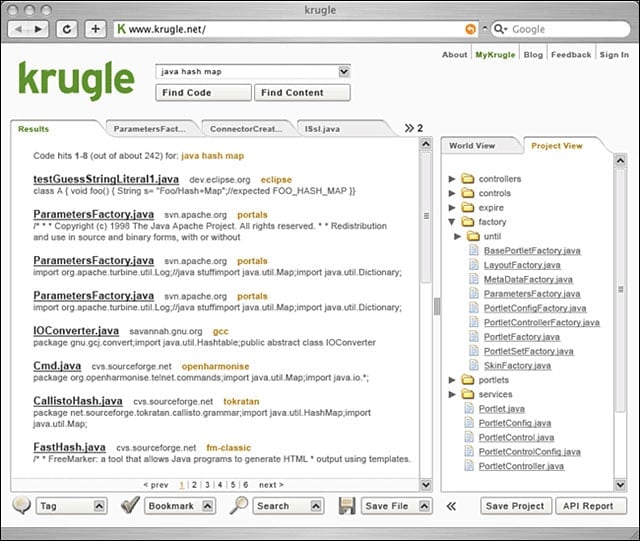The width and height of the screenshot is (640, 541).
Task: Click the file icon beside BasePortletFactory.java
Action: pos(473,250)
